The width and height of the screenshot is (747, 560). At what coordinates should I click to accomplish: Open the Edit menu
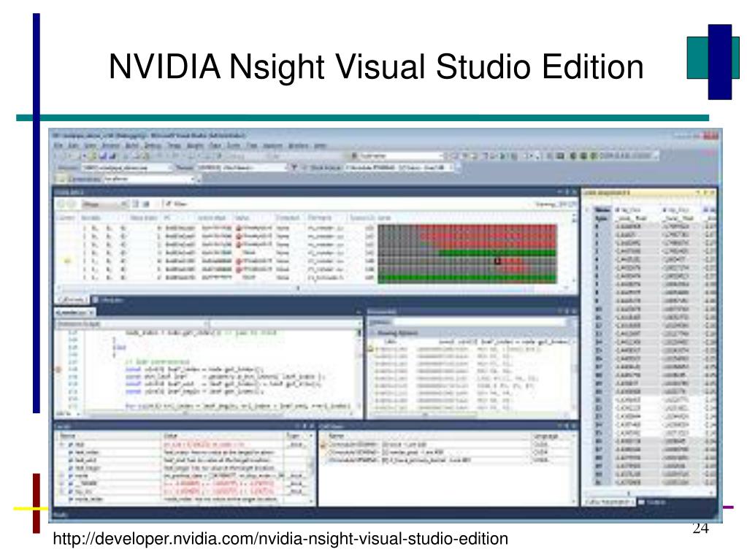[73, 146]
